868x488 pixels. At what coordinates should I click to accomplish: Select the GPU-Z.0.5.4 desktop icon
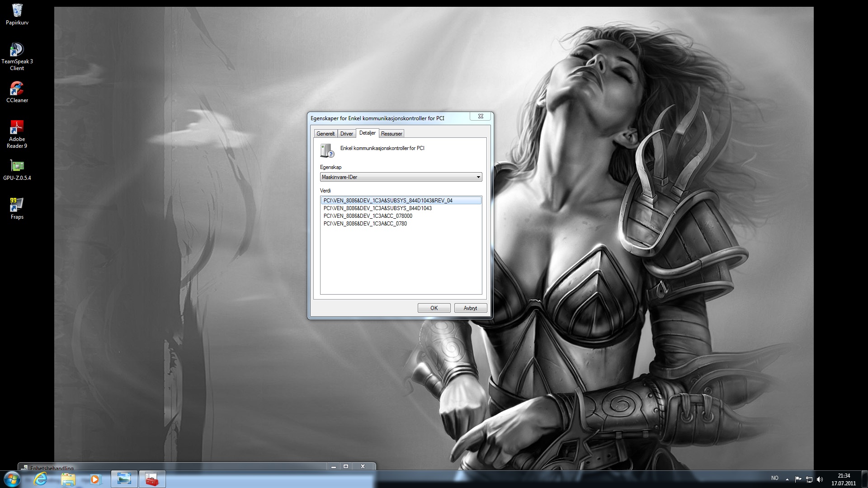(17, 170)
